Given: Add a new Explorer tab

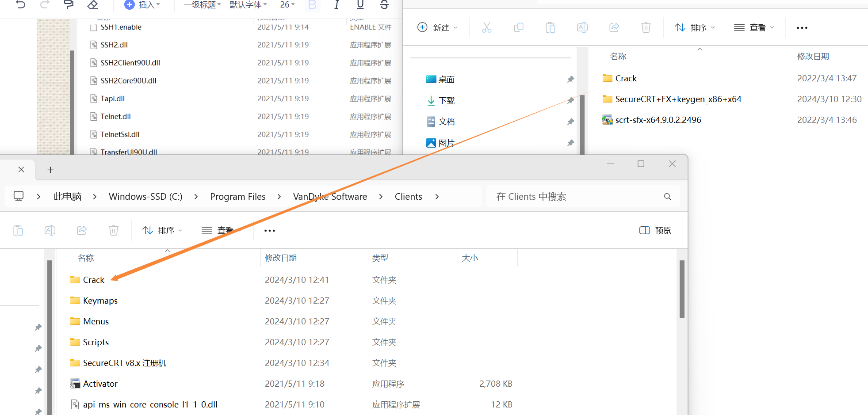Looking at the screenshot, I should (50, 170).
